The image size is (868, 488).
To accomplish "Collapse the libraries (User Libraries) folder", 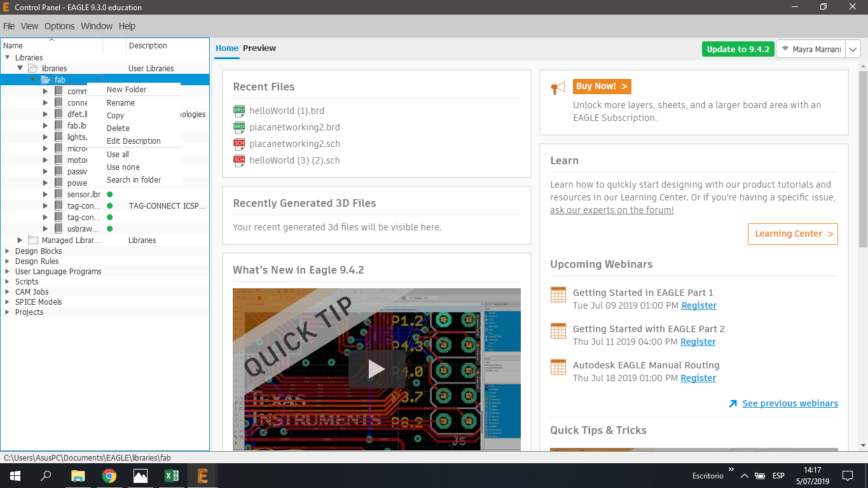I will 20,68.
